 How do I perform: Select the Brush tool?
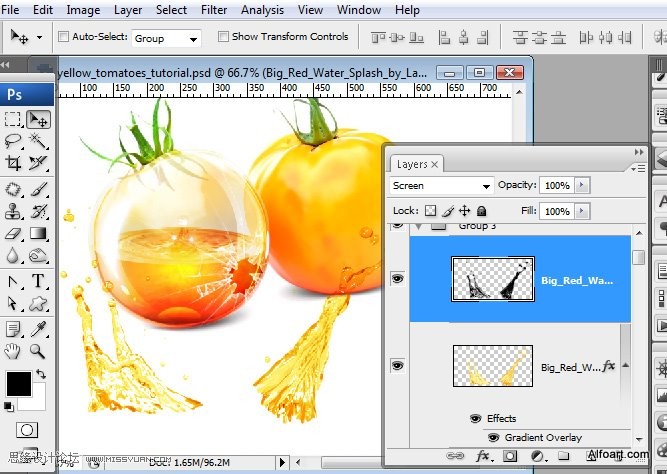point(38,189)
